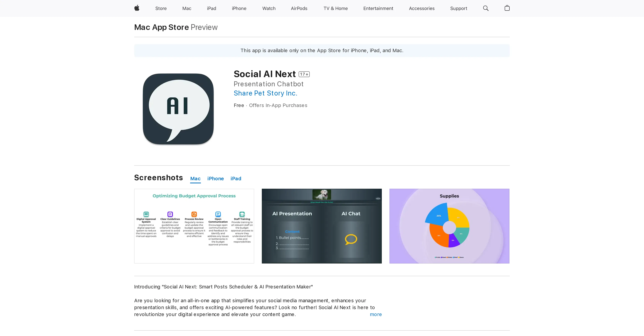Switch to iPhone screenshots
This screenshot has height=336, width=644.
pyautogui.click(x=215, y=178)
